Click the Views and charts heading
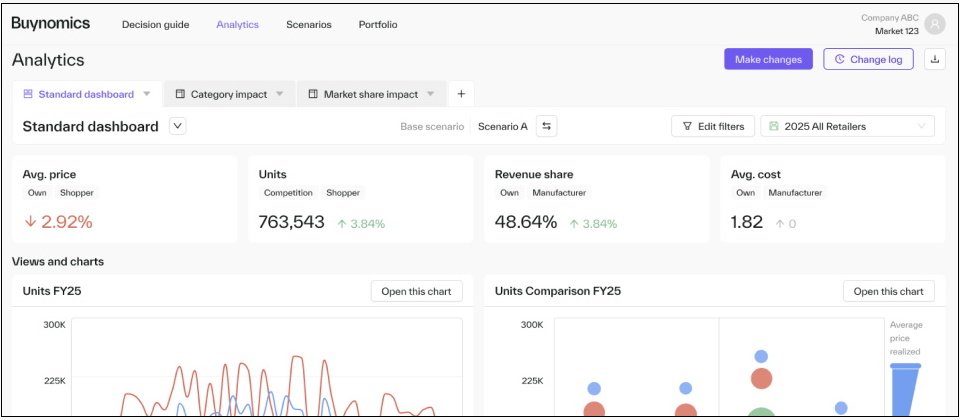Viewport: 960px width, 420px height. point(58,261)
